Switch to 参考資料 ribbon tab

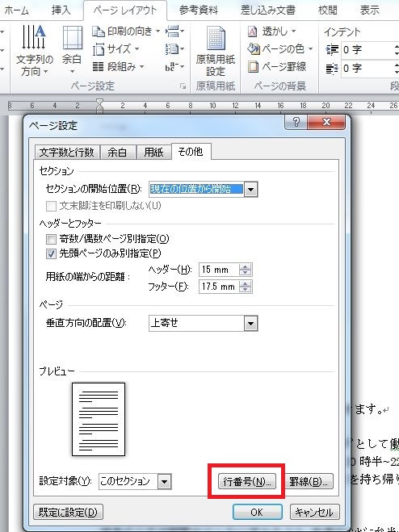199,10
